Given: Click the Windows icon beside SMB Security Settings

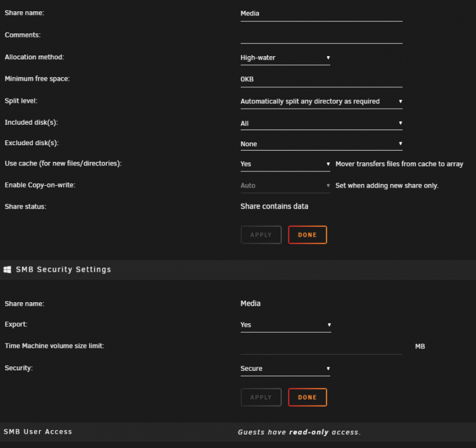Looking at the screenshot, I should tap(7, 269).
